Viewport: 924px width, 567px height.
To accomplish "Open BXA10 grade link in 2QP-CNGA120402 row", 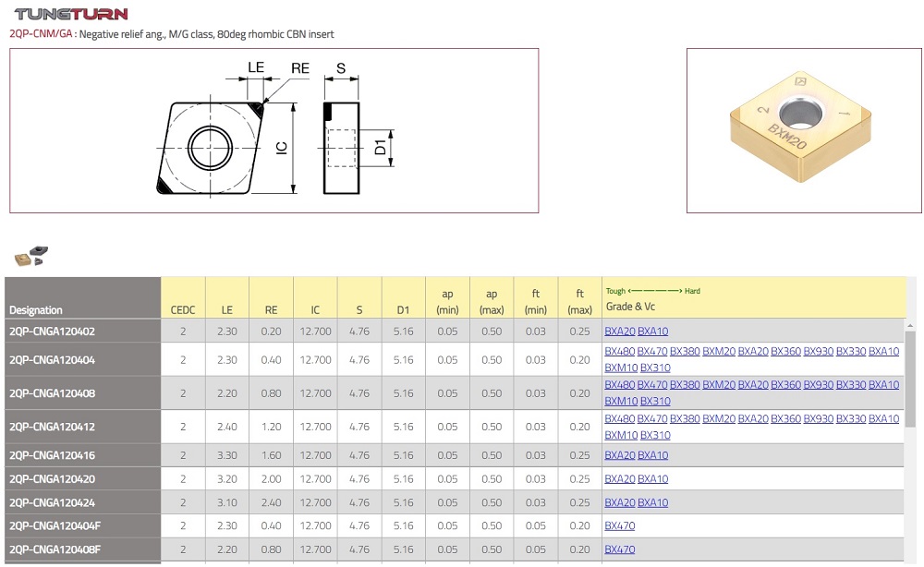I will (x=653, y=331).
